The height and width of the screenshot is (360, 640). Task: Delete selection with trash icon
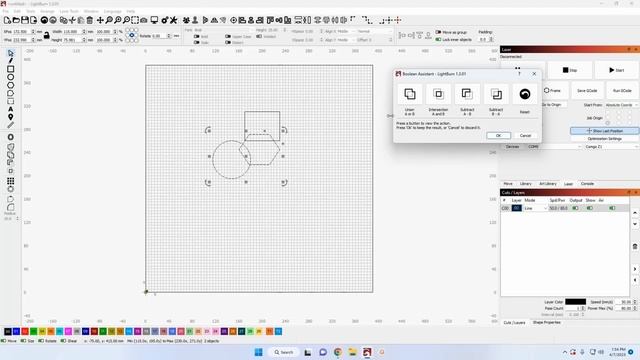(x=90, y=20)
